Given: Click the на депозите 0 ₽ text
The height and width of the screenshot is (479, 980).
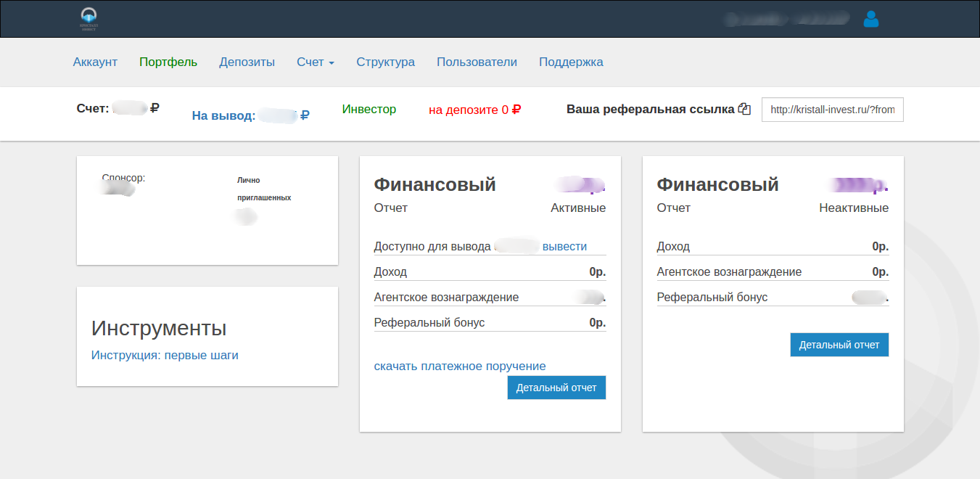Looking at the screenshot, I should [x=475, y=110].
